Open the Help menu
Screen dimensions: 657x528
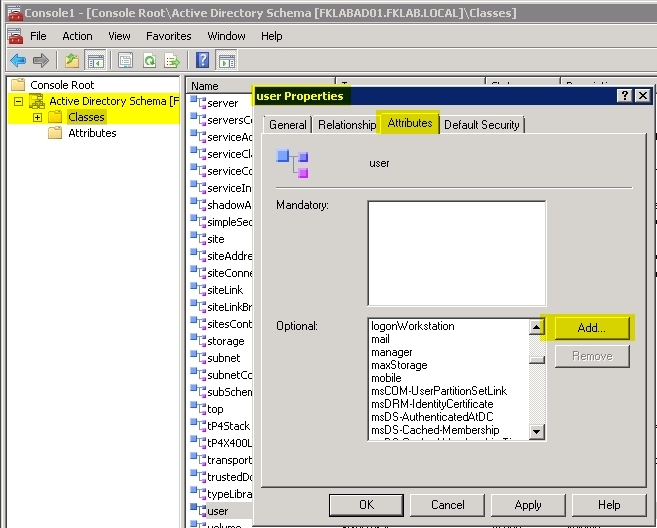click(x=272, y=36)
